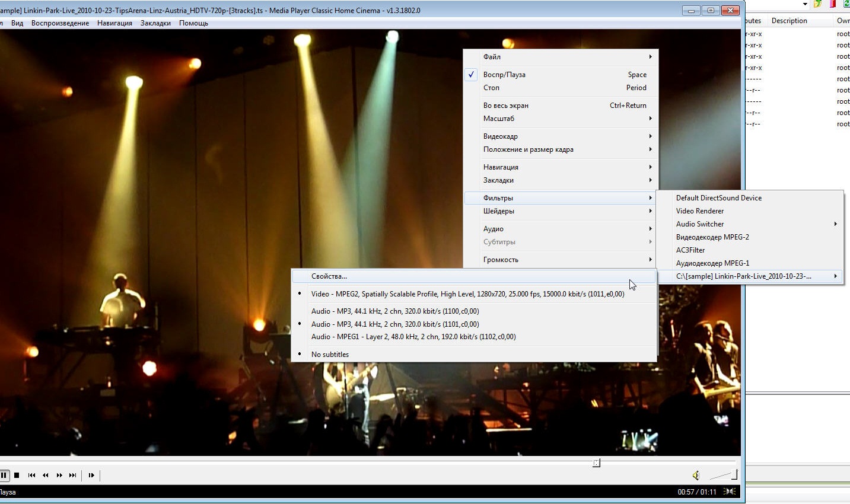Click the seek bar position thumb

click(596, 462)
